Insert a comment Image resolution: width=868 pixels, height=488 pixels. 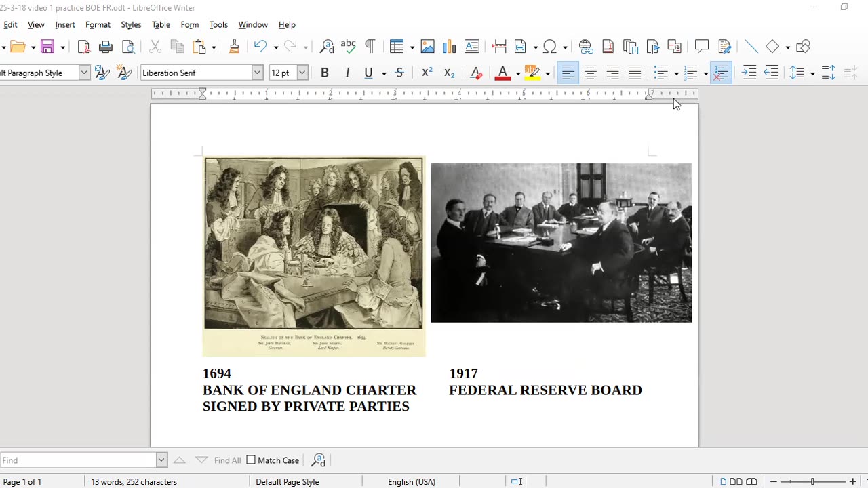[702, 47]
